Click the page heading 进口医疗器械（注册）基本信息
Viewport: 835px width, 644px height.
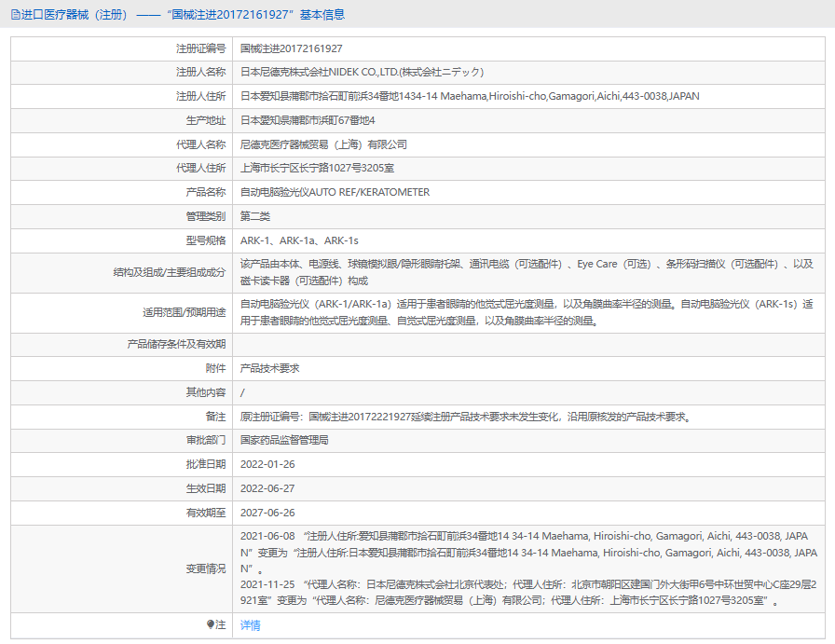coord(183,15)
